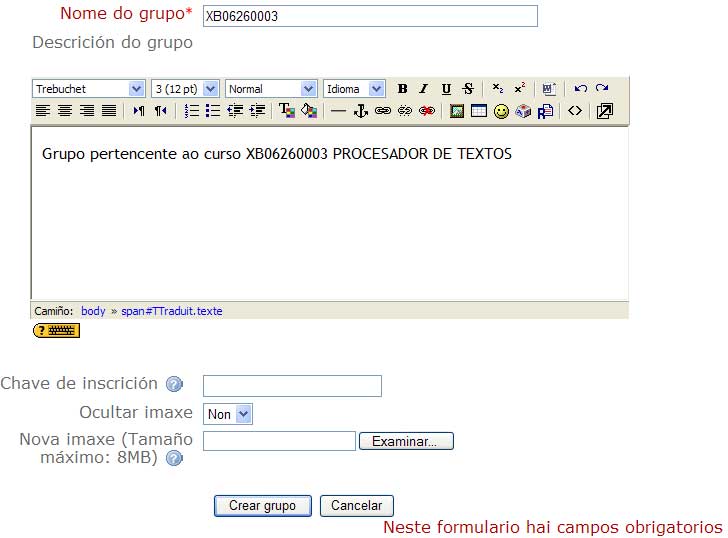Screen dimensions: 728x538
Task: Toggle bold formatting in editor toolbar
Action: coord(402,89)
